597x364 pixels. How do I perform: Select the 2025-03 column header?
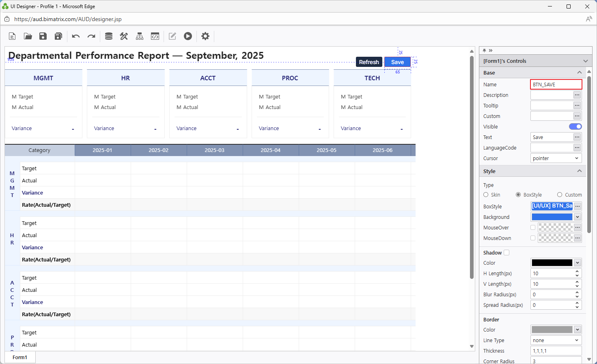214,150
